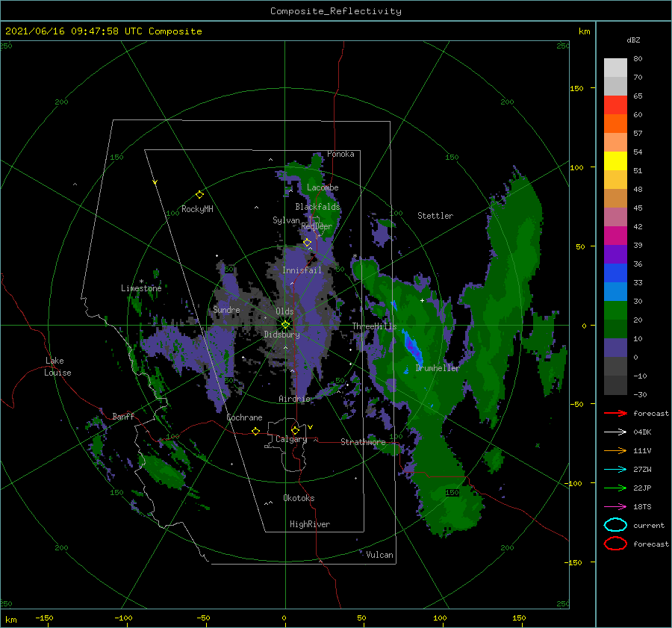This screenshot has height=628, width=672.
Task: Click the Airdrie city label
Action: coord(294,399)
